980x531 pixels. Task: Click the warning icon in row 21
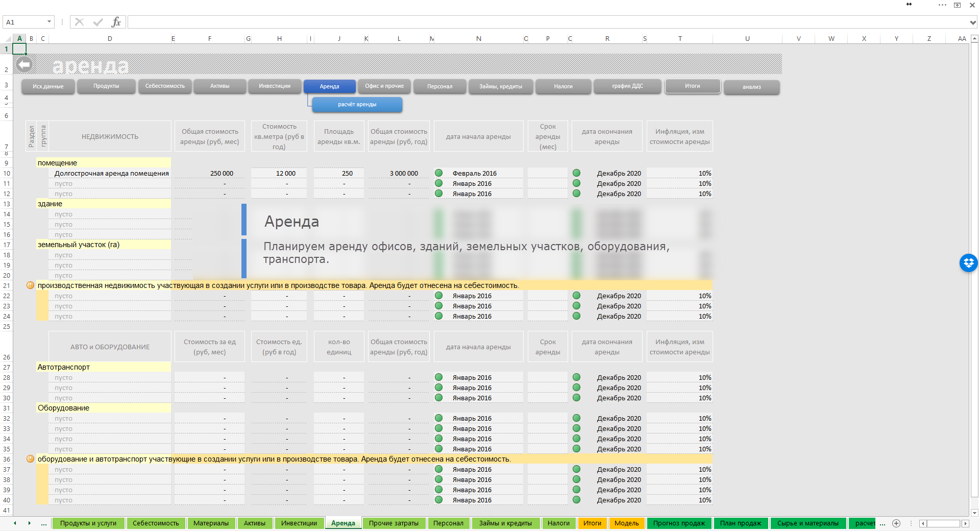pyautogui.click(x=31, y=285)
